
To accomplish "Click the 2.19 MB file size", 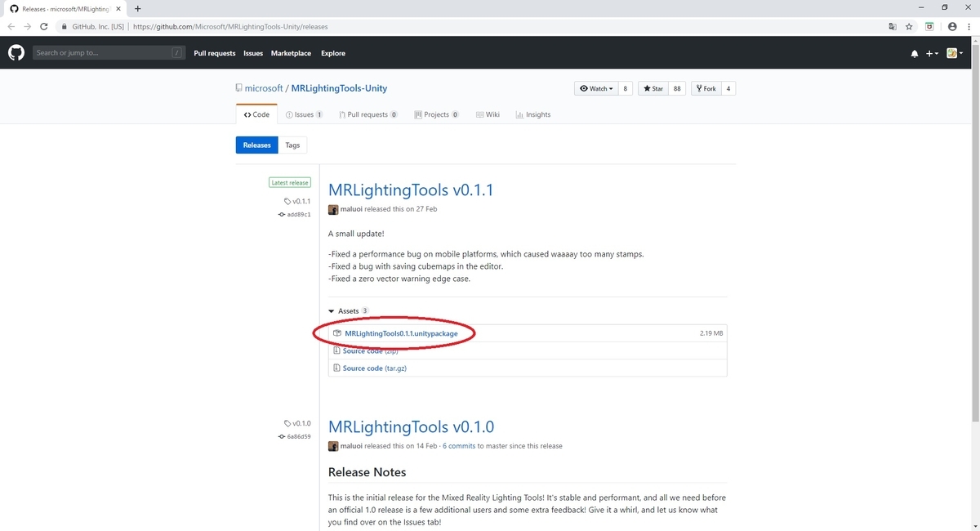I will [711, 333].
